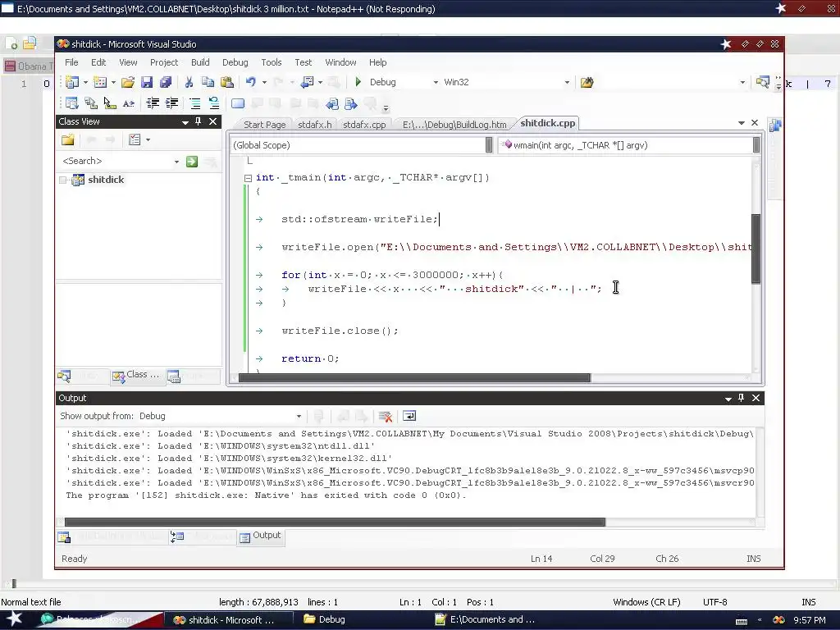The width and height of the screenshot is (840, 630).
Task: Click the Display Word Completion icon
Action: click(x=129, y=103)
